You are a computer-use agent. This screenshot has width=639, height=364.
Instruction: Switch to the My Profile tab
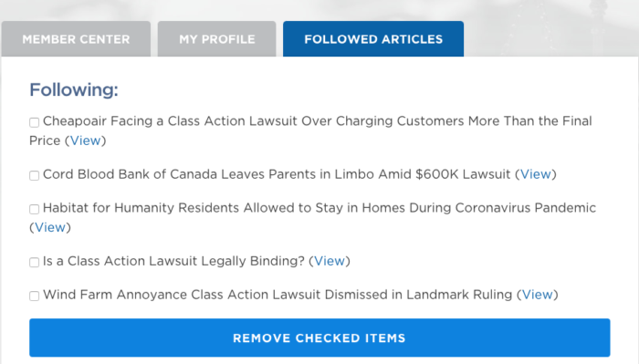pos(217,39)
